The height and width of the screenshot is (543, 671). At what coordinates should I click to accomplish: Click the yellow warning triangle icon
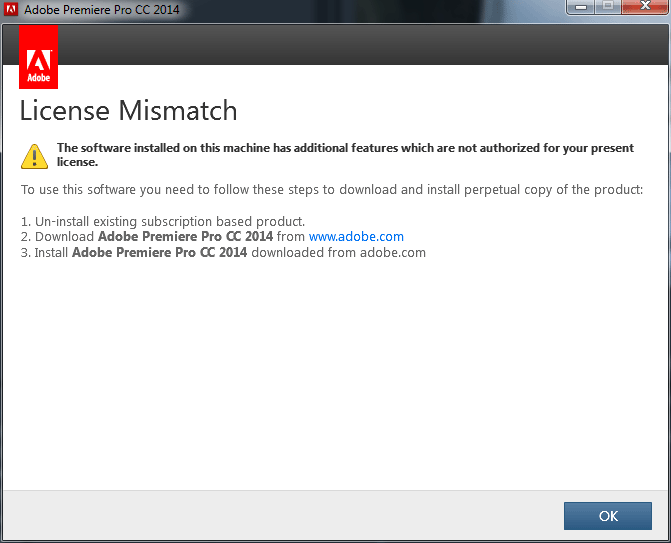tap(34, 156)
